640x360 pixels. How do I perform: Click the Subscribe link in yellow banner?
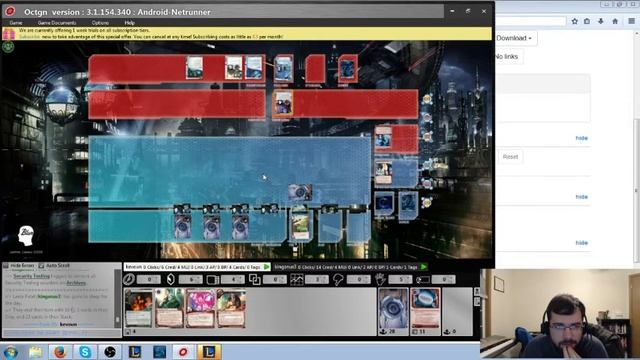[29, 37]
